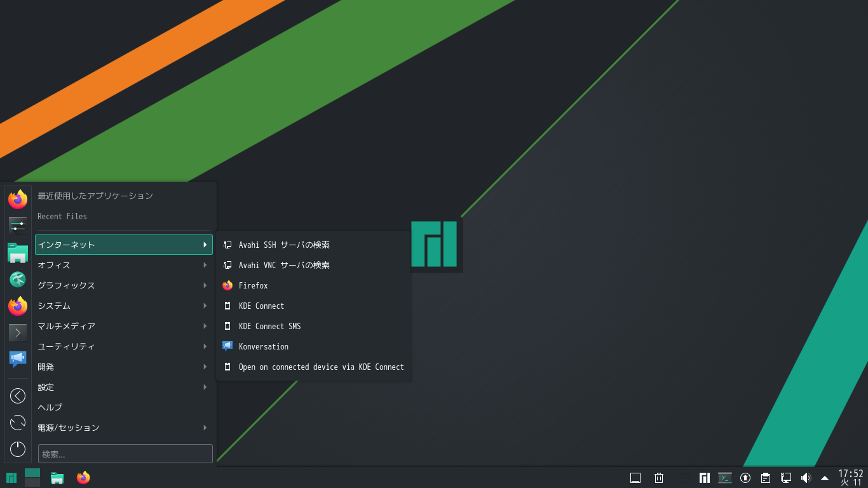
Task: Open Firefox favorite below the bird icon
Action: coord(18,306)
